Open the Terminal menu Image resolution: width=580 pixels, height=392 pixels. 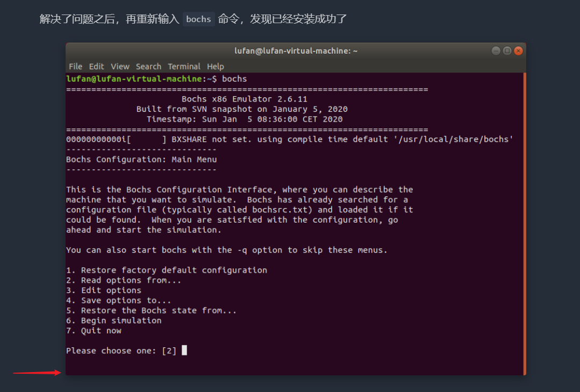click(184, 67)
